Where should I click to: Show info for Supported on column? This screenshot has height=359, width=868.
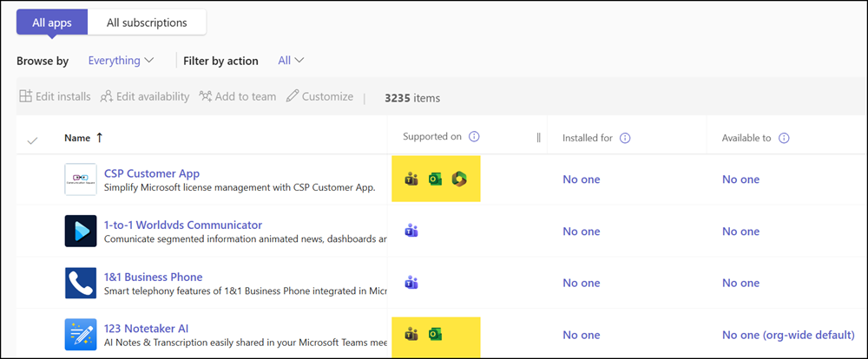(474, 137)
